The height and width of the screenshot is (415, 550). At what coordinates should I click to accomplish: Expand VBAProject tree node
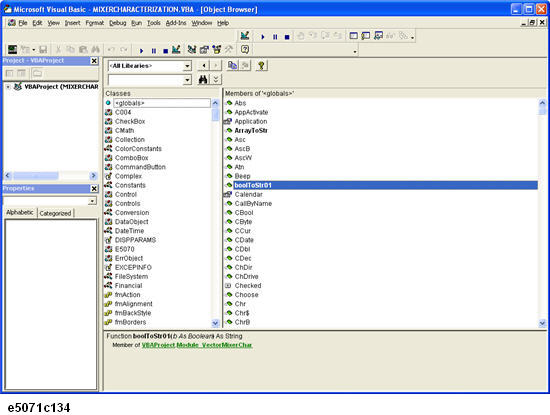pos(8,87)
